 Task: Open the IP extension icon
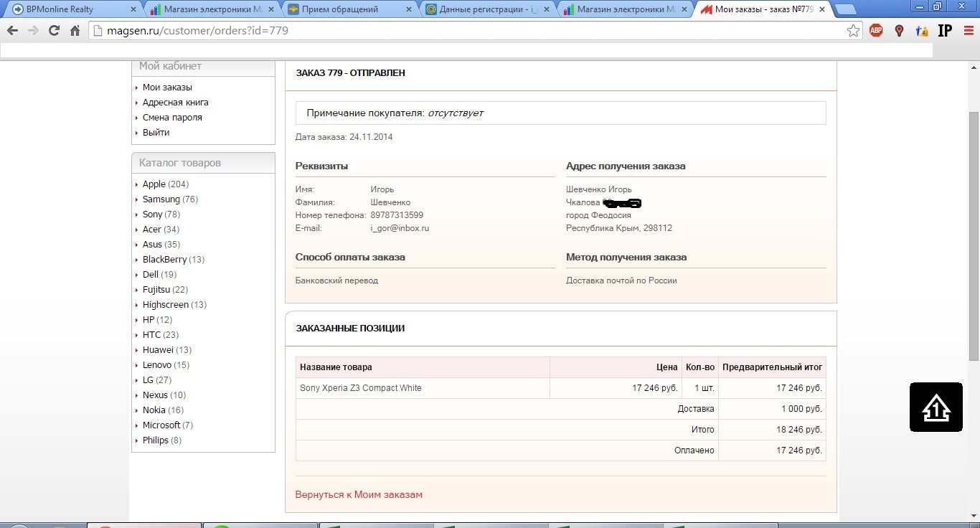945,31
